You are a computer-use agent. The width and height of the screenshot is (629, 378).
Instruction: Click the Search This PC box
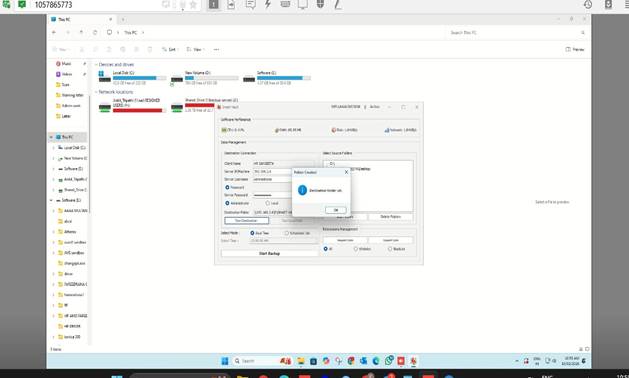click(517, 33)
